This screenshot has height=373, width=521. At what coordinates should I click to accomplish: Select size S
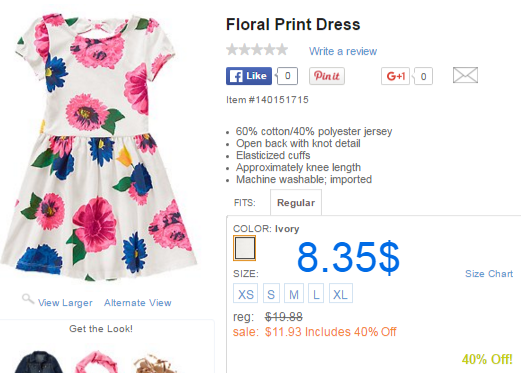coord(271,293)
